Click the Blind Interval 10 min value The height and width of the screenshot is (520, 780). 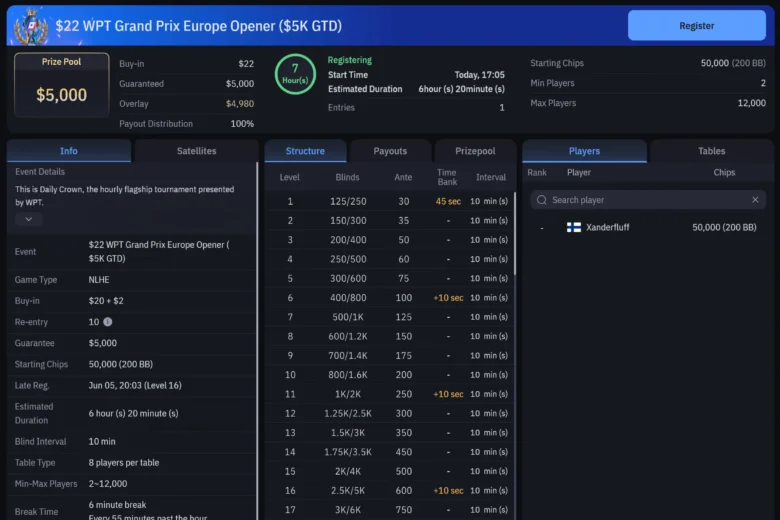pyautogui.click(x=102, y=441)
